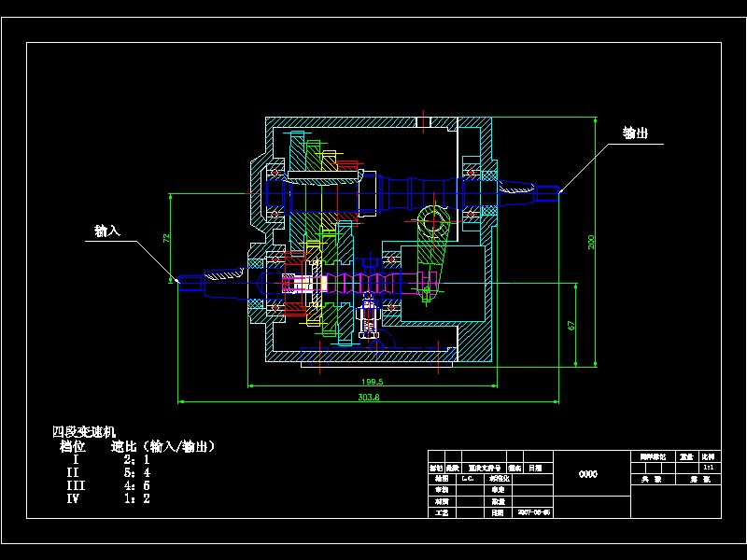Image resolution: width=747 pixels, height=560 pixels.
Task: Select gear III ratio row
Action: click(x=108, y=485)
